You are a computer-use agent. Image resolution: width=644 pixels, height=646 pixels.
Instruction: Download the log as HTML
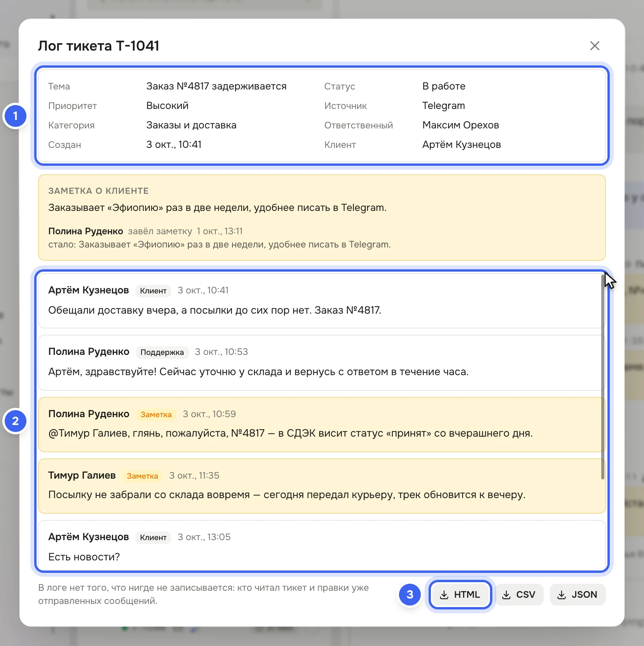460,595
